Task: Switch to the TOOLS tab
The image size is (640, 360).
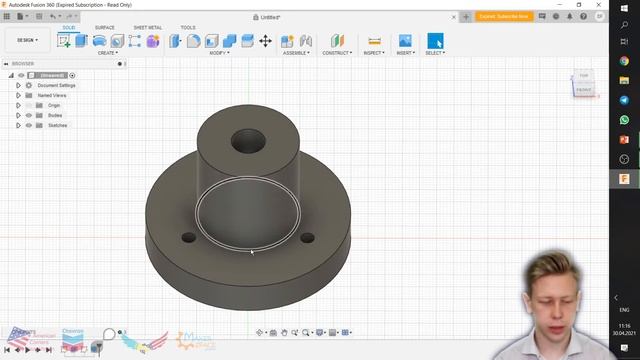Action: tap(188, 27)
